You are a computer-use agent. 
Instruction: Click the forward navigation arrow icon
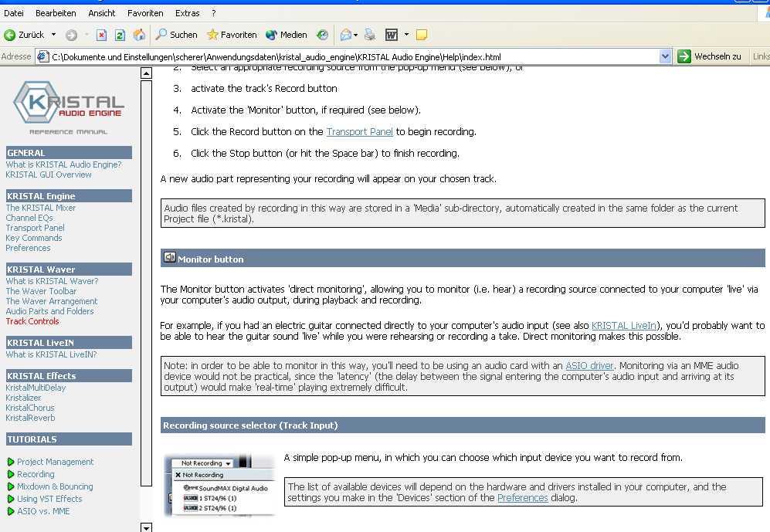pos(72,35)
